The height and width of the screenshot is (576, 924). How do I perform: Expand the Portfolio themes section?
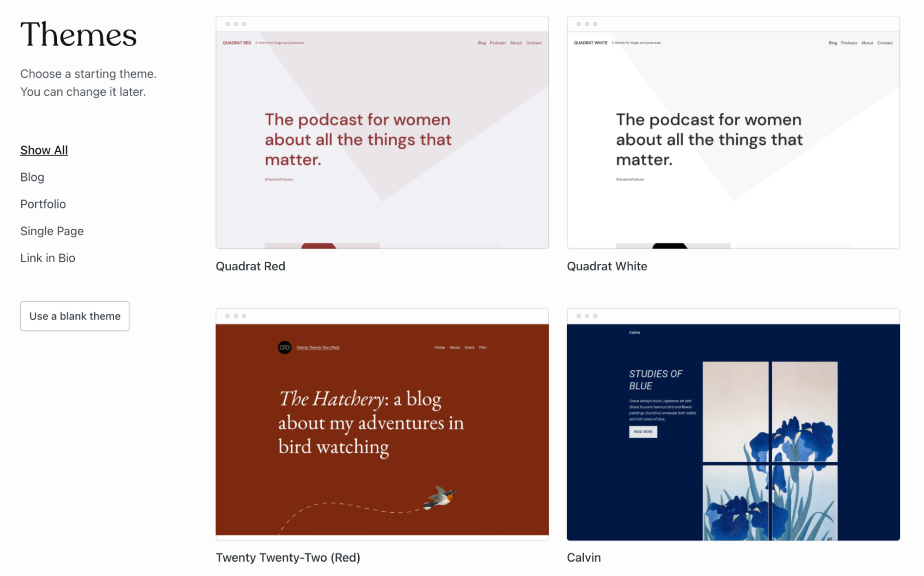[x=43, y=204]
